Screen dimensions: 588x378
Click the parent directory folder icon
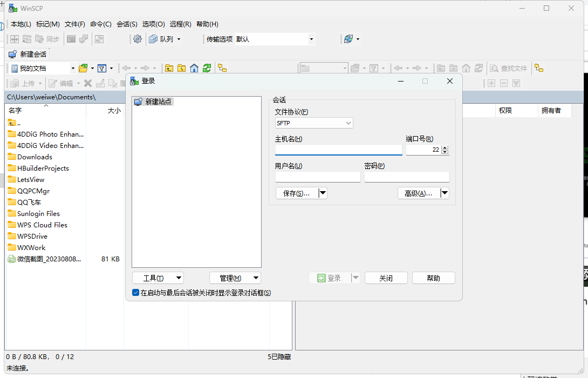(170, 68)
